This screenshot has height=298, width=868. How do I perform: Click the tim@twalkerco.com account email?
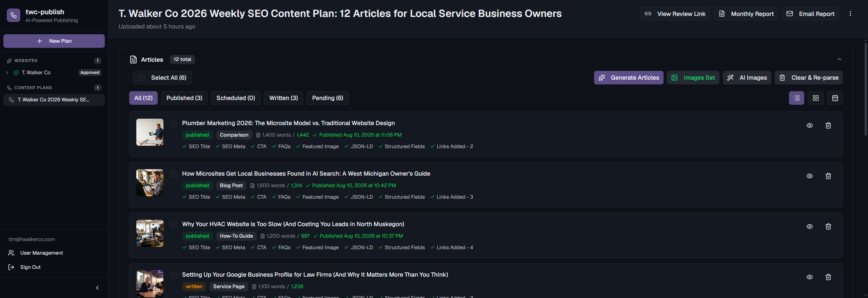point(32,239)
